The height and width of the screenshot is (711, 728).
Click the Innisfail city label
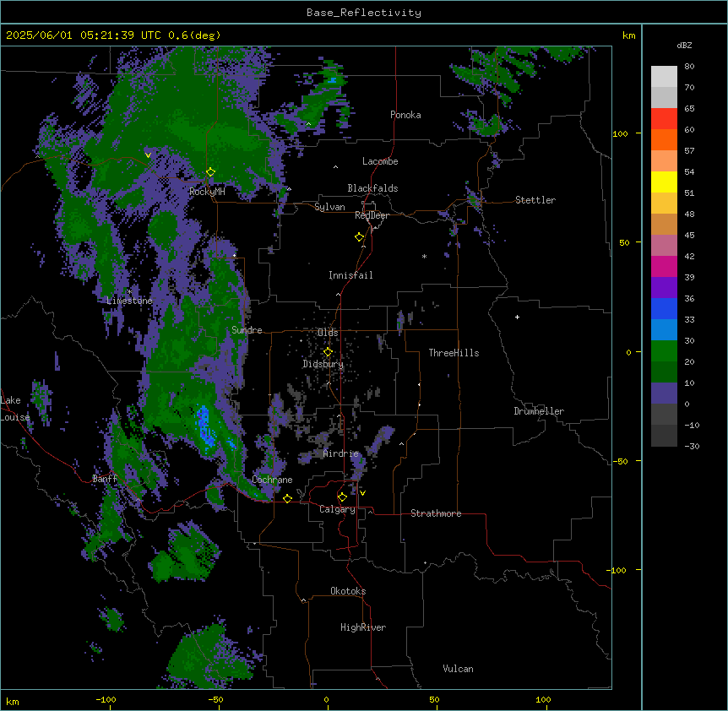point(350,275)
